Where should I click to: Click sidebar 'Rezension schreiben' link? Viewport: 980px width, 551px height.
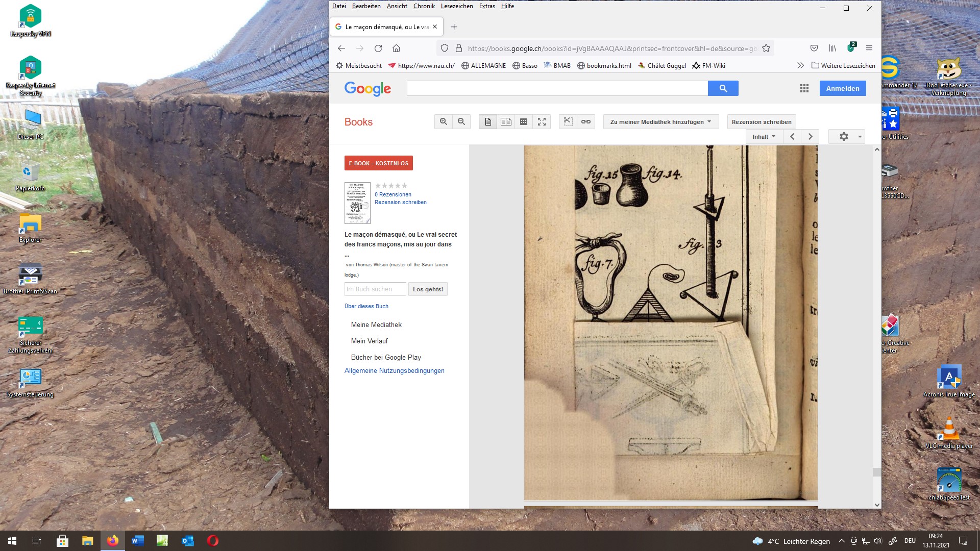coord(401,202)
